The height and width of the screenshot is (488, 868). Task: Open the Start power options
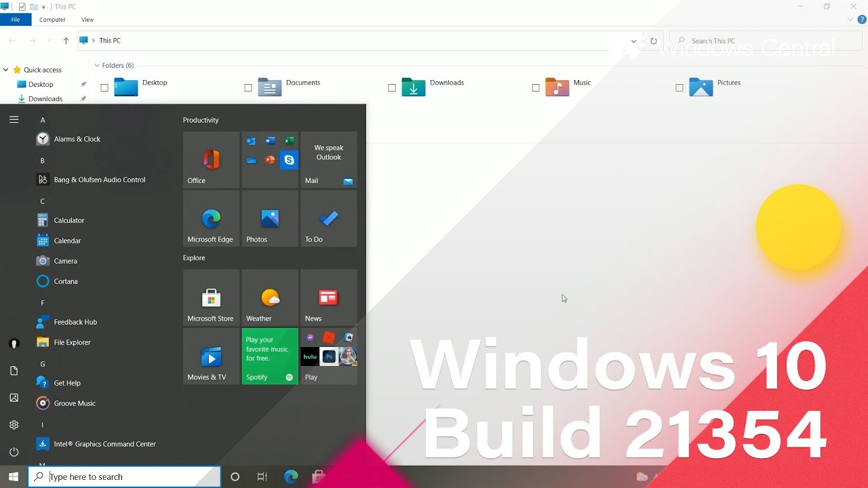tap(14, 452)
